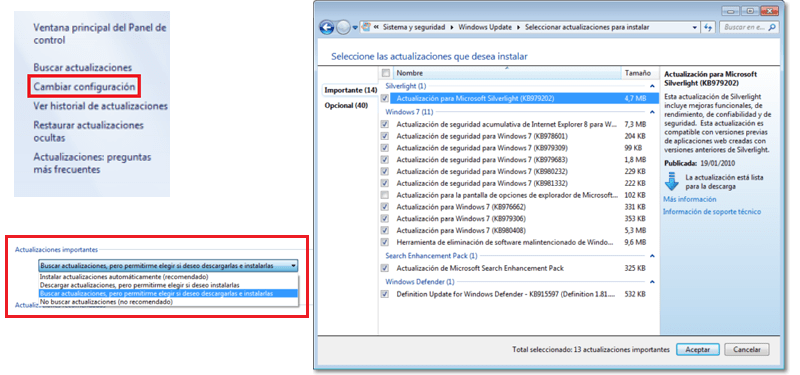Choose 'No buscar actualizaciones (no recomendado)'

pyautogui.click(x=168, y=302)
